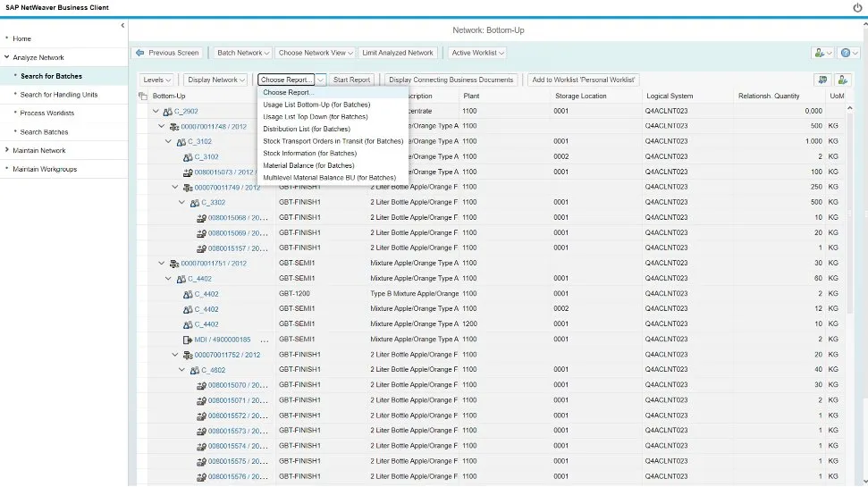Image resolution: width=868 pixels, height=487 pixels.
Task: Collapse the C_2902 tree node
Action: 156,111
